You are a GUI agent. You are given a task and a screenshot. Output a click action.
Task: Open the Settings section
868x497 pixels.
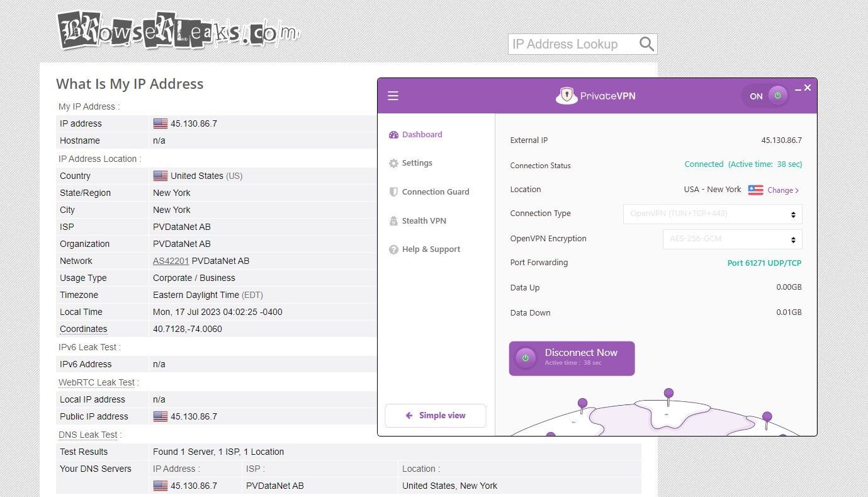(x=410, y=163)
